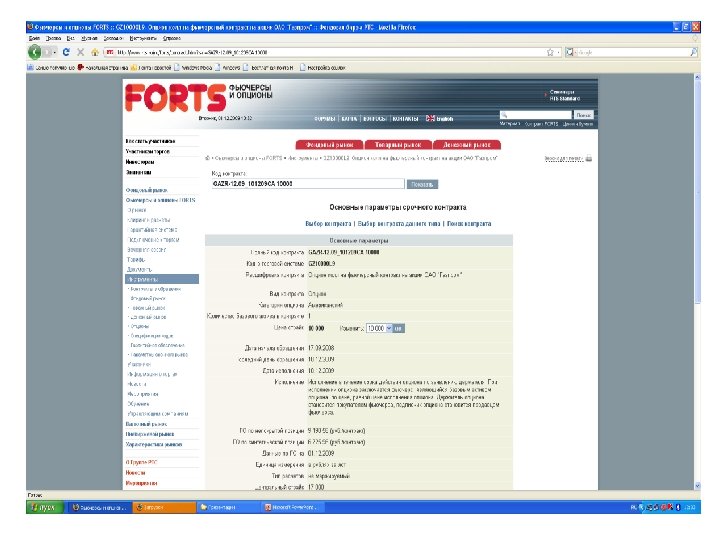Viewport: 720px width, 540px height.
Task: Open the Help menu in menu bar
Action: point(172,39)
